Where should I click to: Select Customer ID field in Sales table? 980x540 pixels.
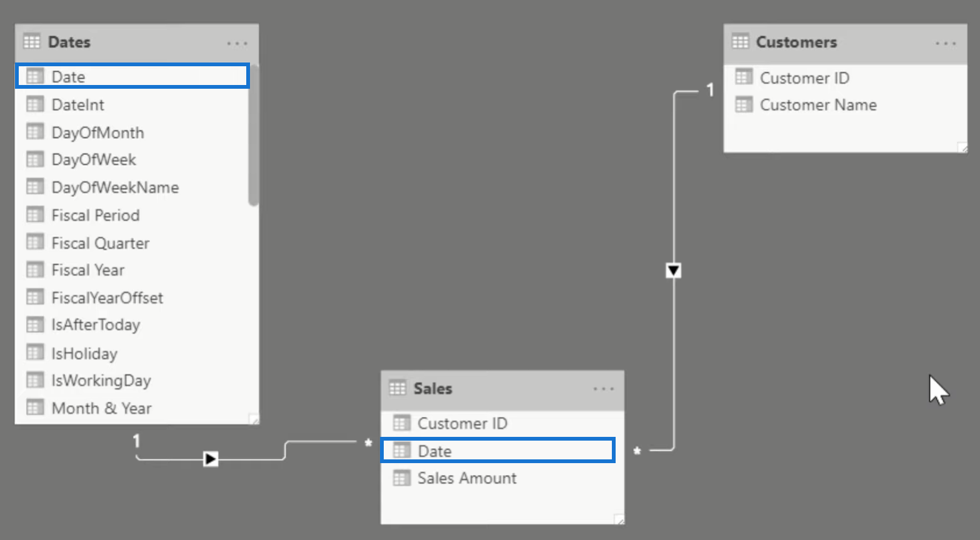(x=502, y=423)
